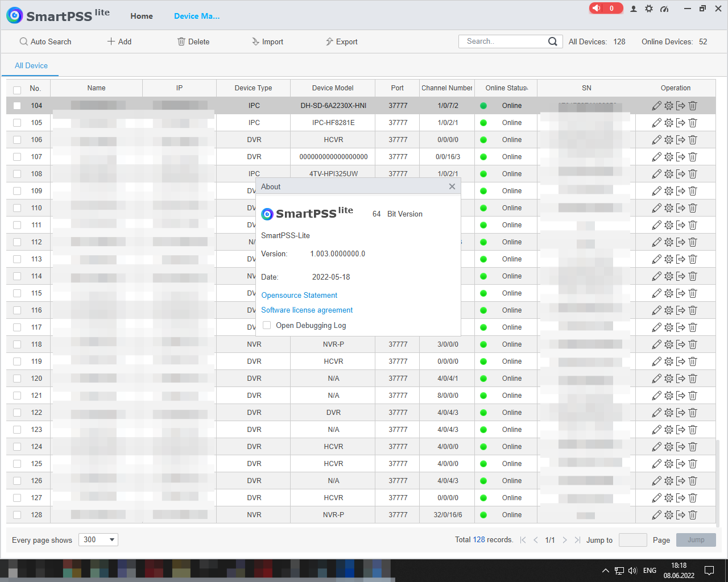Select the checkbox in row 121
The height and width of the screenshot is (582, 728).
pyautogui.click(x=17, y=396)
